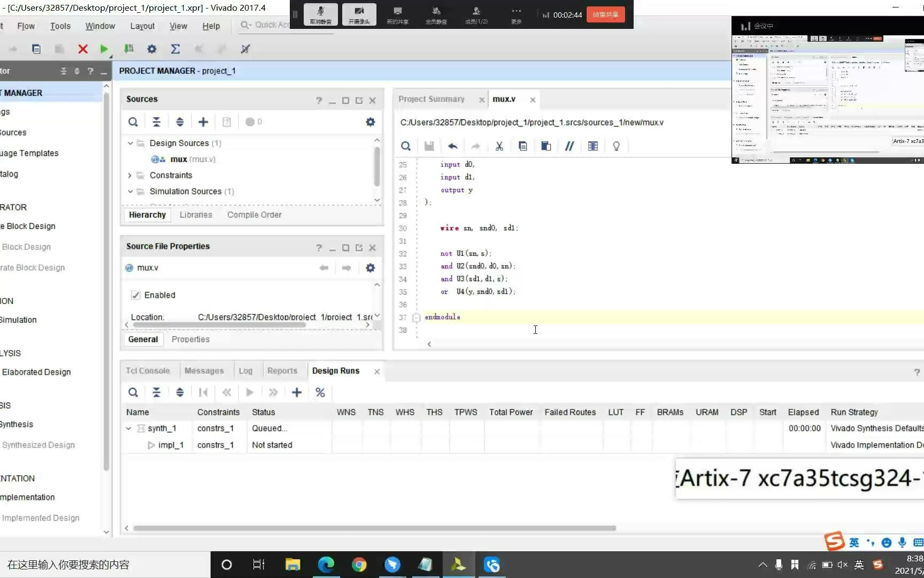Click the Sigma reports icon in main toolbar
Image resolution: width=924 pixels, height=578 pixels.
pyautogui.click(x=175, y=49)
